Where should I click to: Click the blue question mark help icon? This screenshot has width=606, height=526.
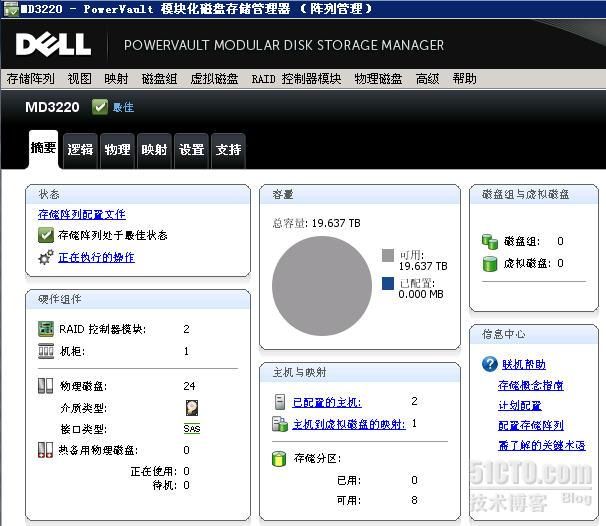(x=490, y=364)
